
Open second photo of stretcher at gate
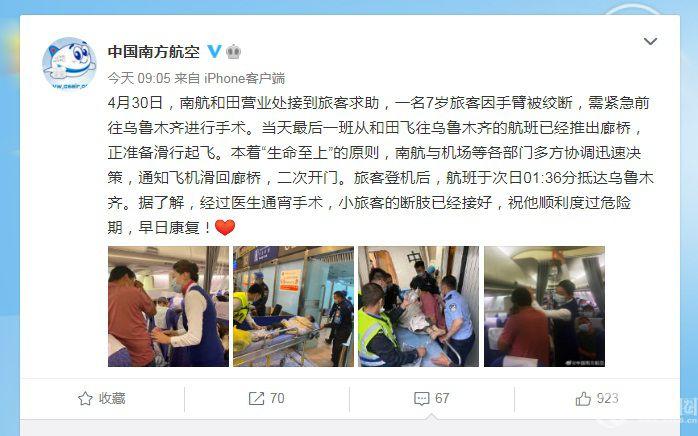294,306
